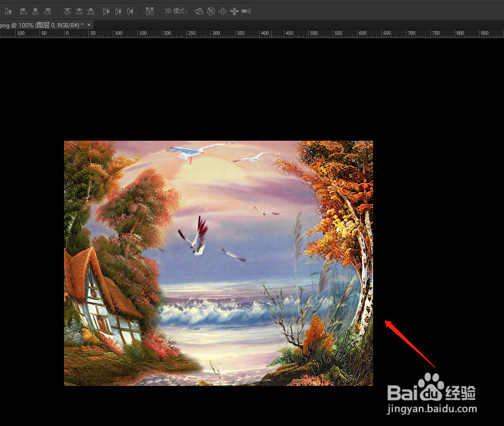Close the png document tab
The image size is (504, 426).
pyautogui.click(x=89, y=25)
